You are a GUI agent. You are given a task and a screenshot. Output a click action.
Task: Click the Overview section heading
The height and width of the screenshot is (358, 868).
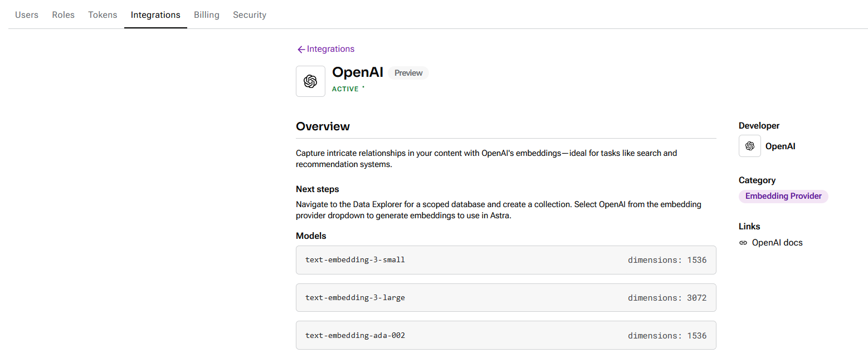(323, 126)
